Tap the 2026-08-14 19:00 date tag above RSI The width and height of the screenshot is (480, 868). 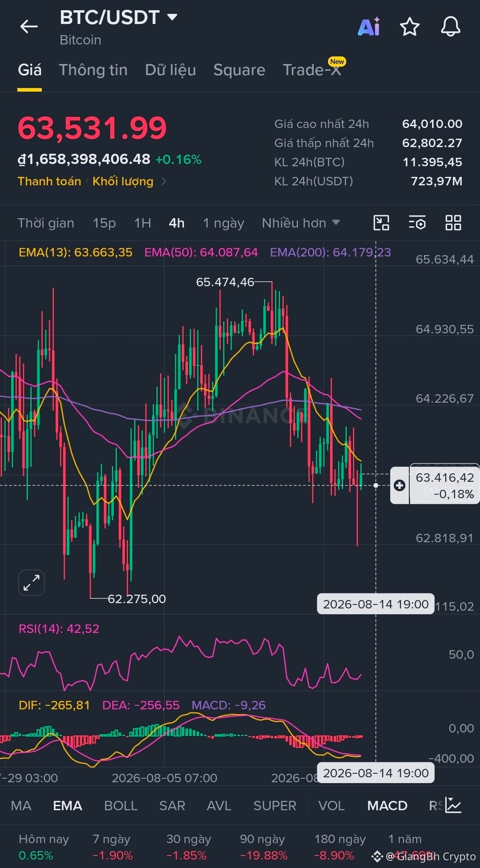(x=376, y=604)
